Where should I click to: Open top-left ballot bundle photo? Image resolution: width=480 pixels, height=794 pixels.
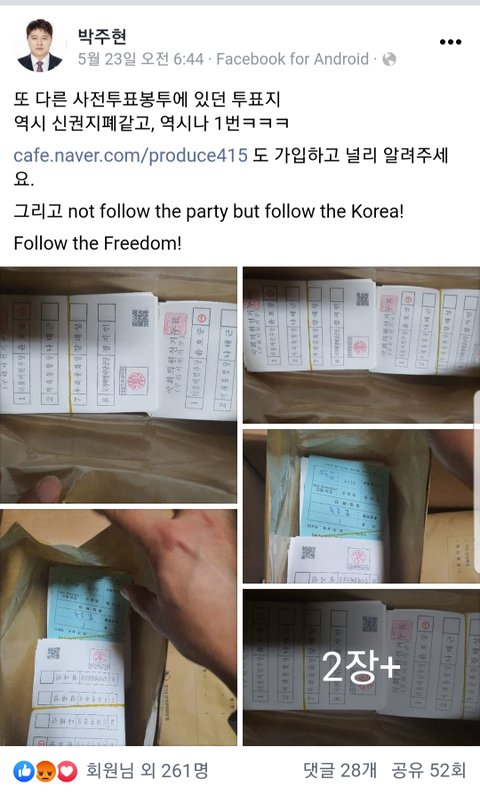pos(118,385)
